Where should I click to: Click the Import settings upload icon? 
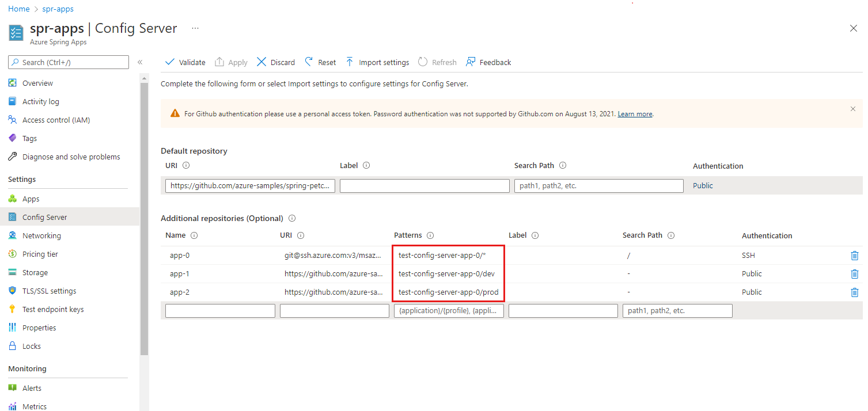pyautogui.click(x=350, y=62)
